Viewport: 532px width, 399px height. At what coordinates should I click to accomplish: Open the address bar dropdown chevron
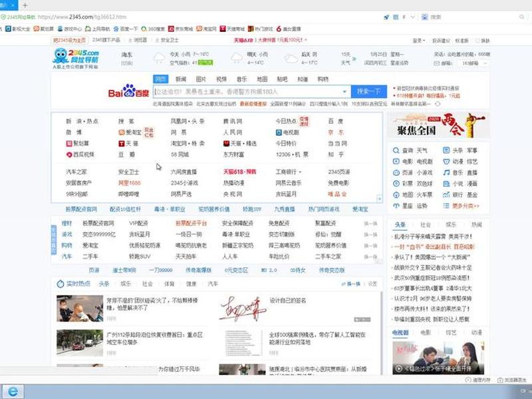coord(412,17)
